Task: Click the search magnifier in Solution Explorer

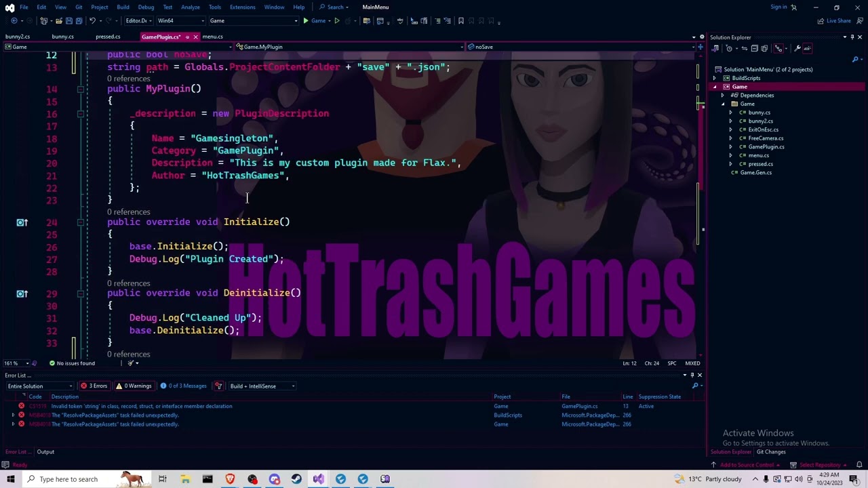Action: [x=855, y=60]
